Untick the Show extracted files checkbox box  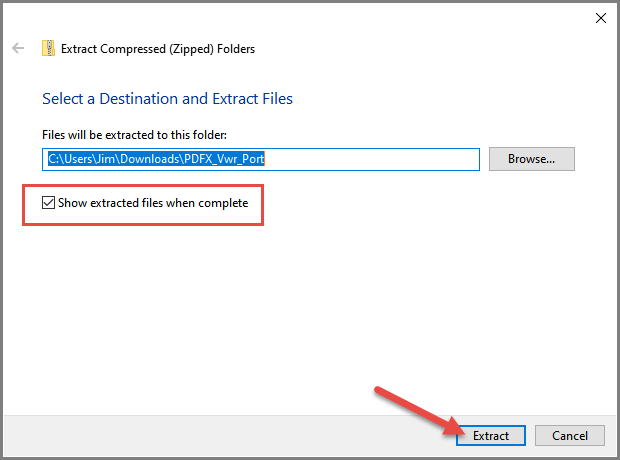48,203
